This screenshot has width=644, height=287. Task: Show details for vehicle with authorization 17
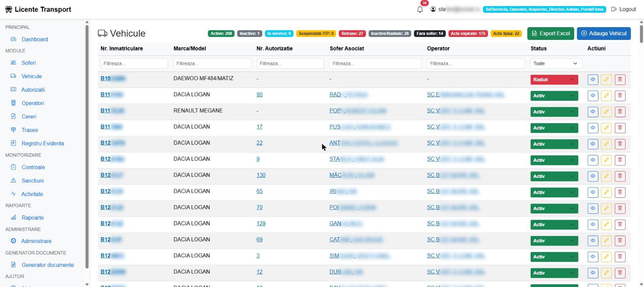(593, 128)
